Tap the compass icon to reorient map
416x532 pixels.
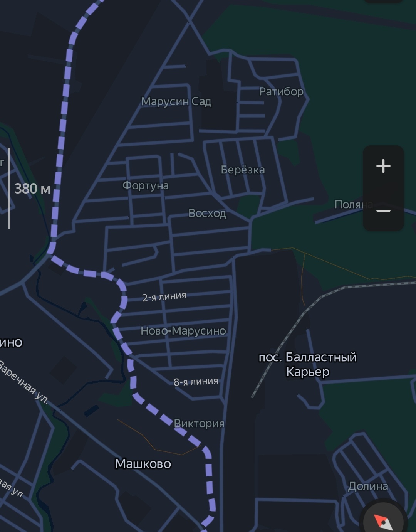coord(383,521)
